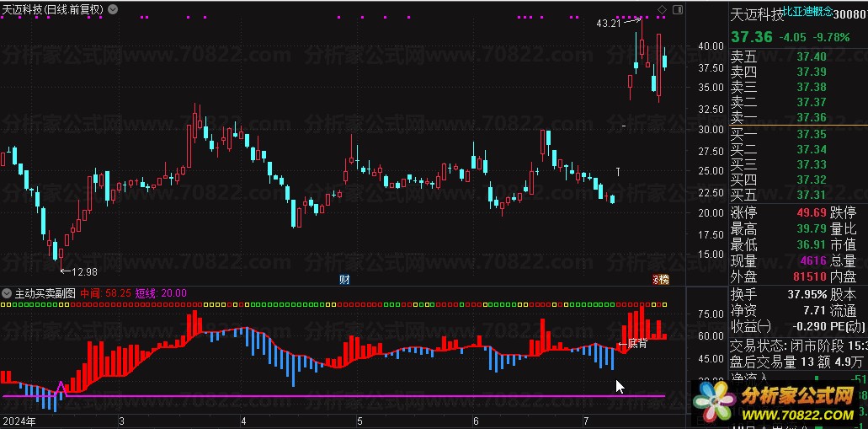Click the 最高 value 39.79
Screen dimensions: 868x429
pyautogui.click(x=812, y=229)
